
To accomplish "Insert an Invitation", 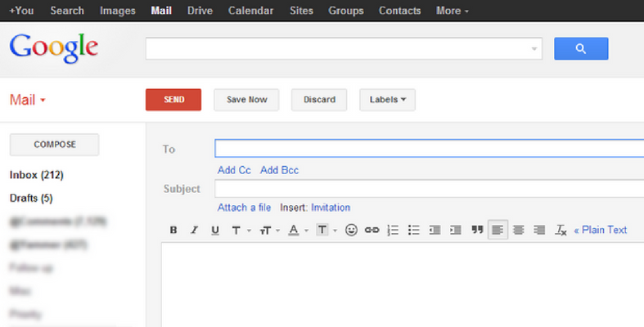I will tap(331, 208).
